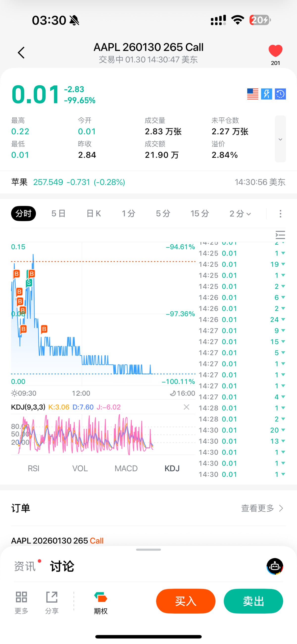Viewport: 297px width, 644px height.
Task: Tap the 溢价 2.84% value
Action: 224,155
